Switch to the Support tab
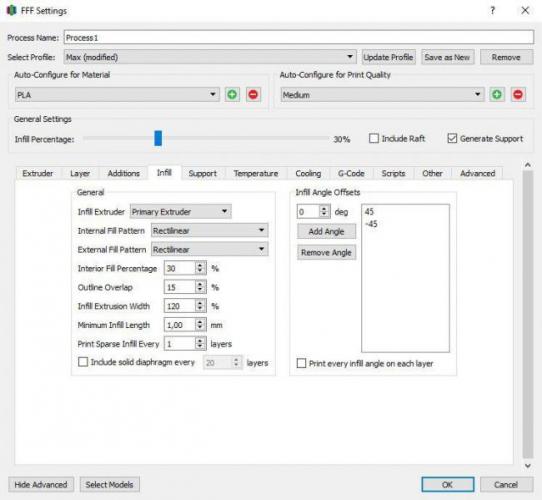The height and width of the screenshot is (500, 542). tap(203, 173)
